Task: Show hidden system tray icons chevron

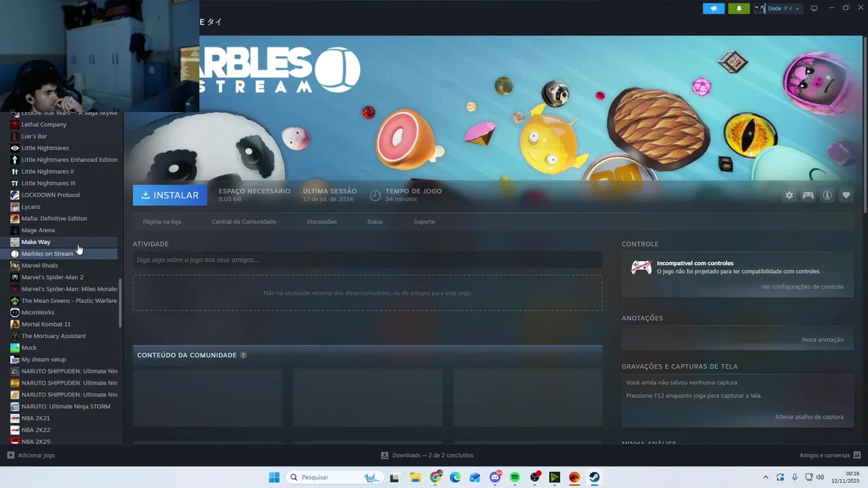Action: click(x=766, y=477)
